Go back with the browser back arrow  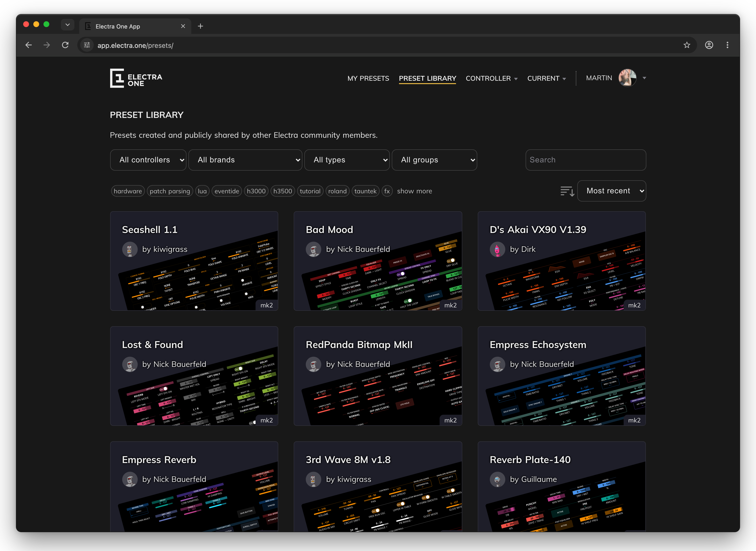tap(29, 45)
